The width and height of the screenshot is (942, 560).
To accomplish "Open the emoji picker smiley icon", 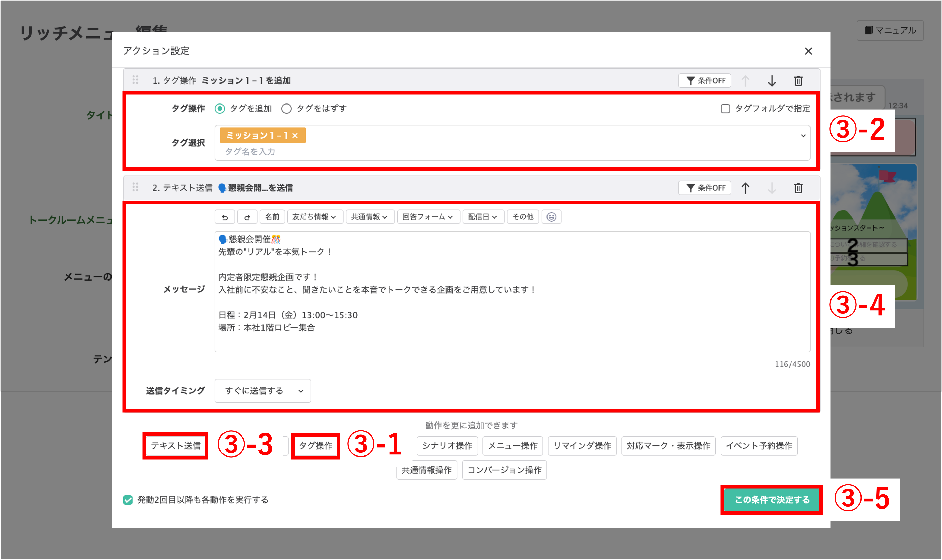I will point(551,217).
